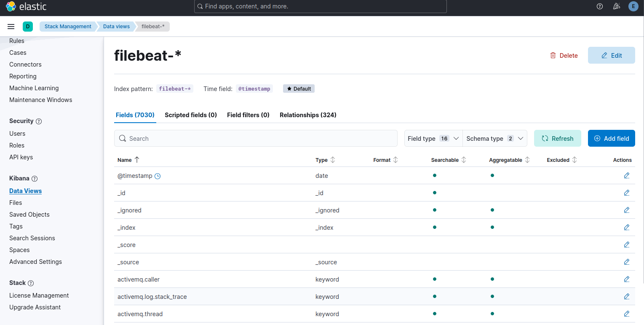Click the clock icon beside @timestamp
644x325 pixels.
click(158, 176)
